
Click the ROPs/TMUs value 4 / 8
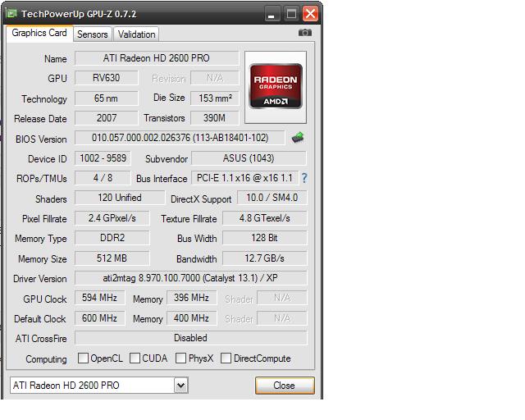pos(103,178)
